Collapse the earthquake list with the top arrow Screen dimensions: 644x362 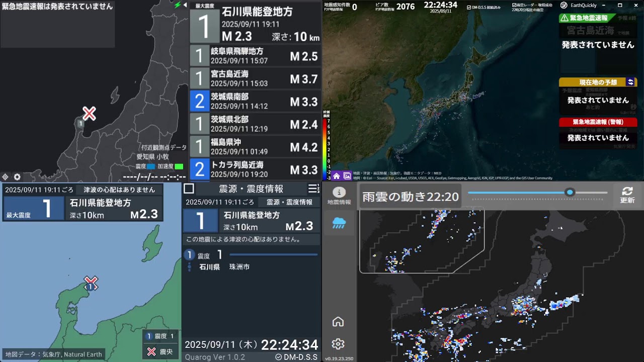185,5
